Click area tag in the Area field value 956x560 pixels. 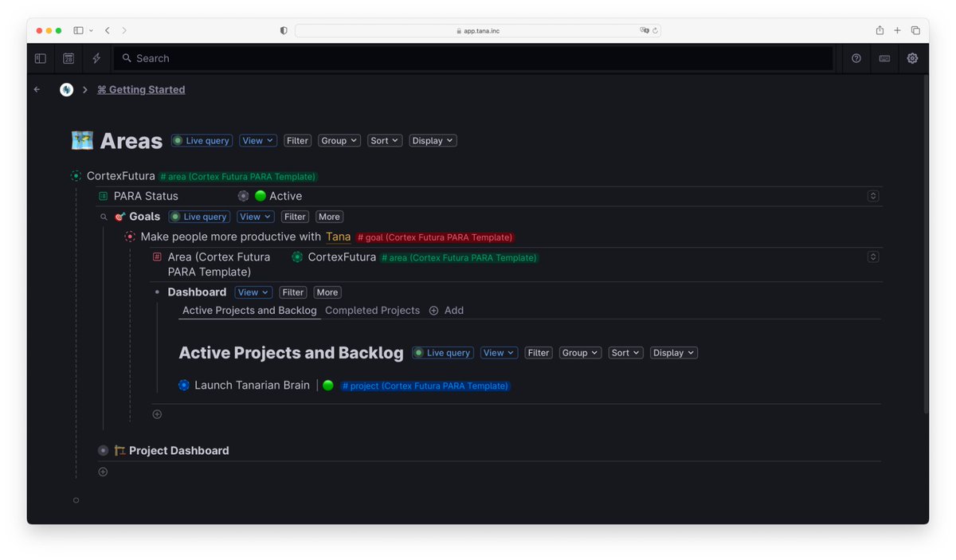[x=459, y=257]
